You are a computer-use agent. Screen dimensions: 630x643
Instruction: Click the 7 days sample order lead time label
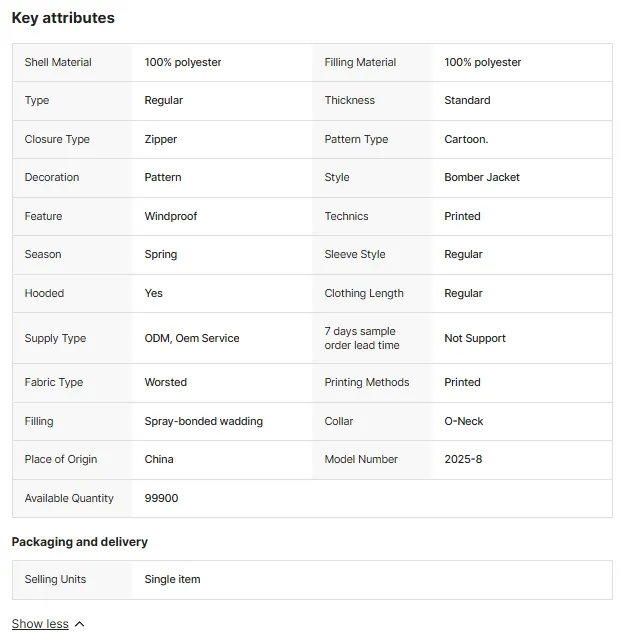362,338
